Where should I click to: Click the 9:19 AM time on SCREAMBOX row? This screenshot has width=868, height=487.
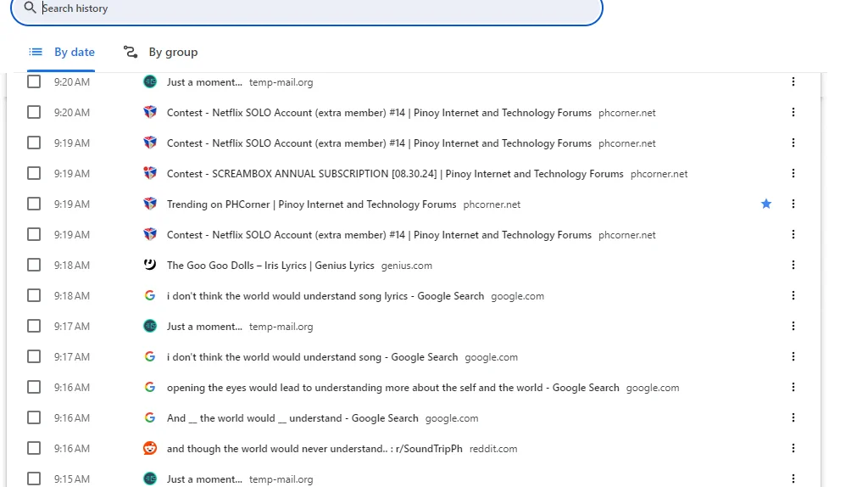[x=71, y=174]
